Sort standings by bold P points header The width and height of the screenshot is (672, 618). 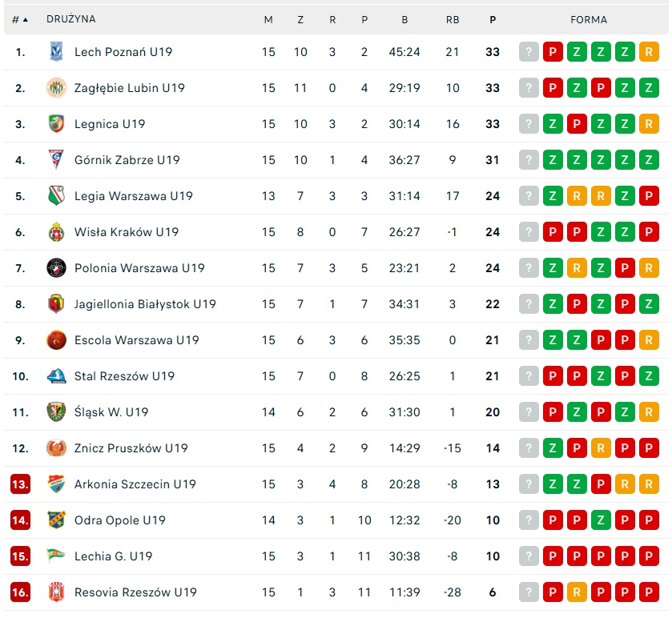click(x=493, y=19)
